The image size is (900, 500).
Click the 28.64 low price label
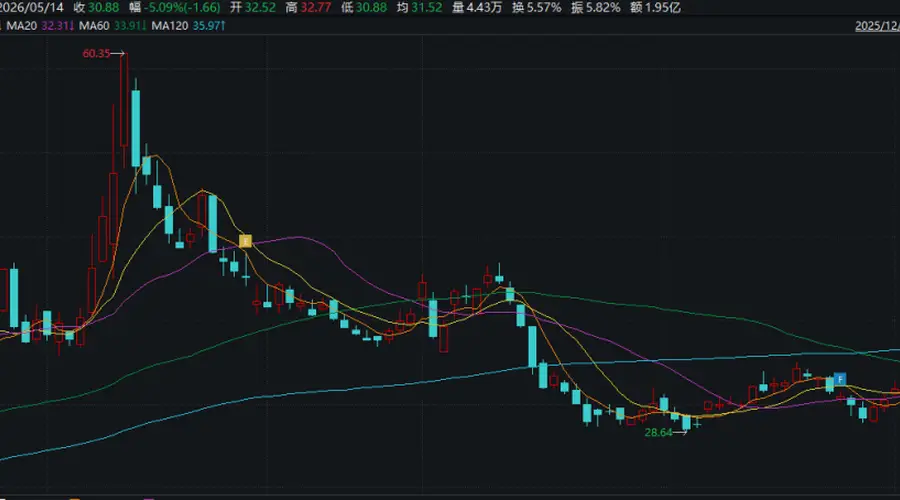[658, 432]
